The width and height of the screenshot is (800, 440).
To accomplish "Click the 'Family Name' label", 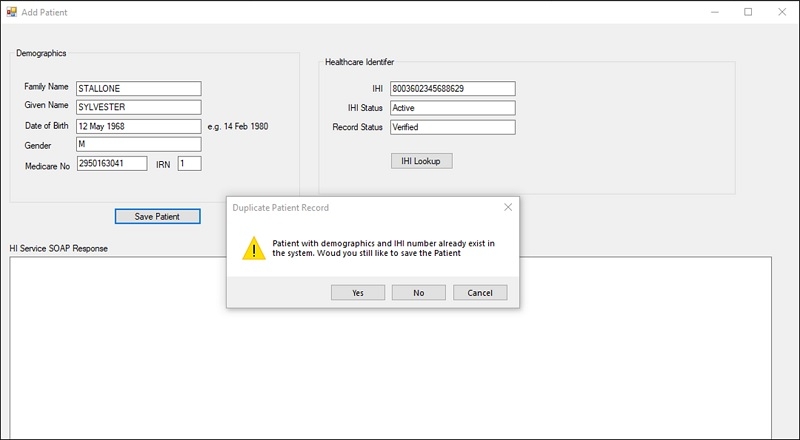I will point(46,86).
